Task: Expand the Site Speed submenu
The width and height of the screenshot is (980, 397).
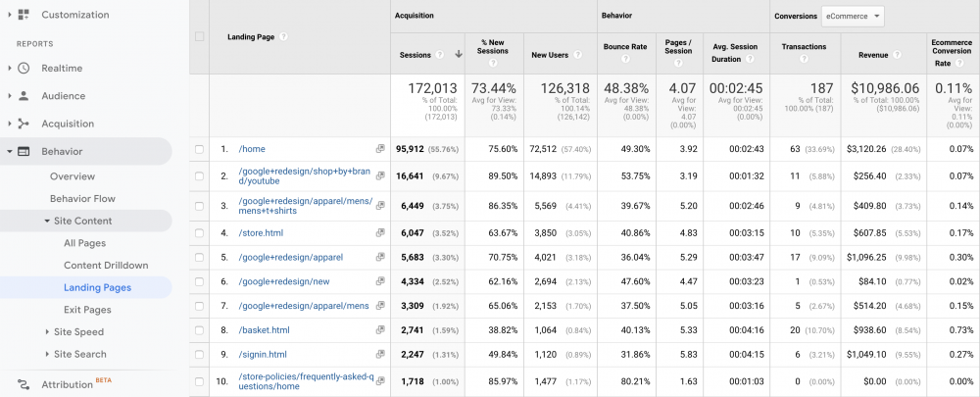Action: pyautogui.click(x=79, y=331)
